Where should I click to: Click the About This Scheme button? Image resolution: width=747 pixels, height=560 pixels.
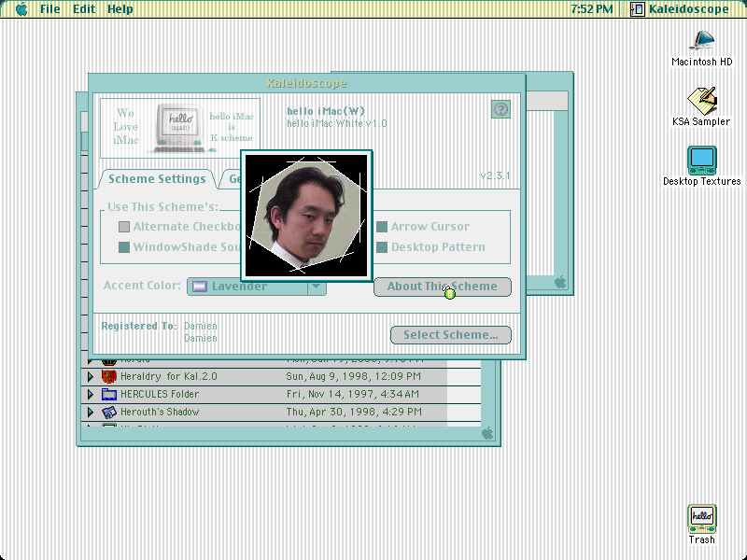[443, 287]
